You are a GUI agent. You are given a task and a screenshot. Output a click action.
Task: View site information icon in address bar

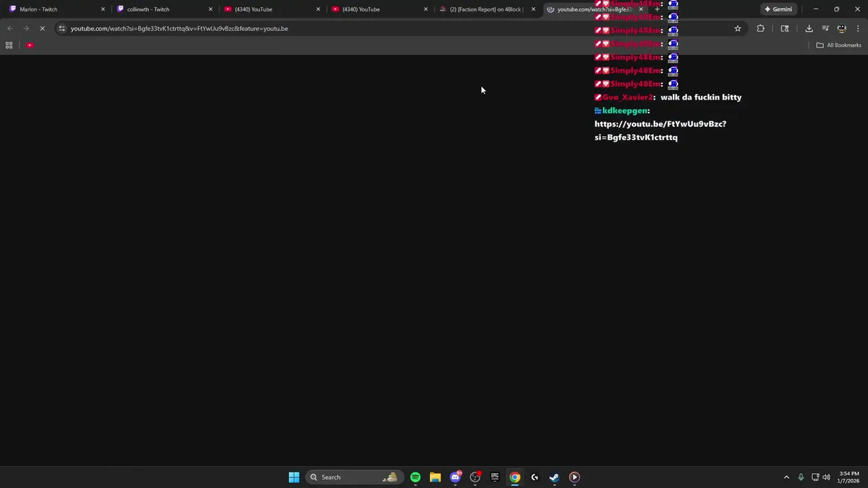(x=62, y=28)
